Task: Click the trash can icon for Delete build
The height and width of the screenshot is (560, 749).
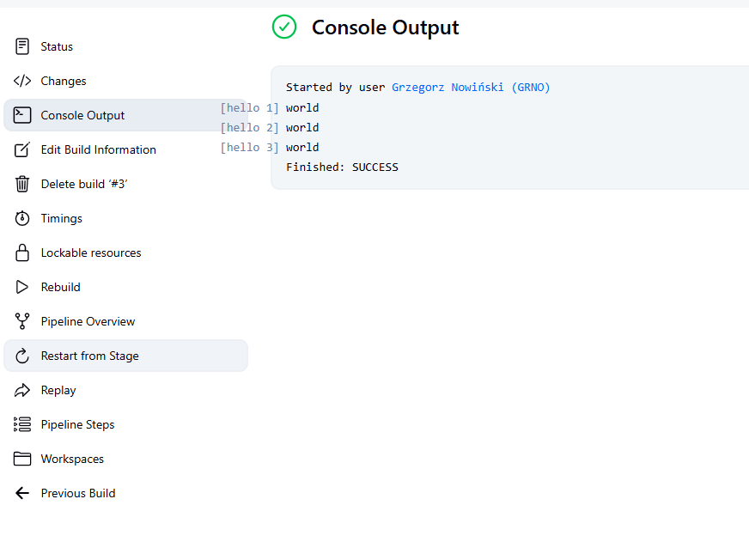Action: [x=22, y=184]
